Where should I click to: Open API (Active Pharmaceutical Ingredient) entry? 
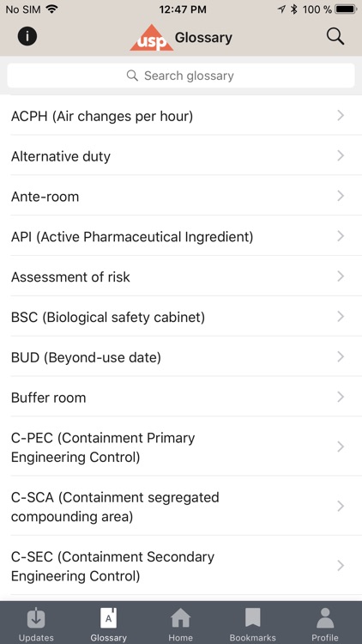[x=181, y=237]
